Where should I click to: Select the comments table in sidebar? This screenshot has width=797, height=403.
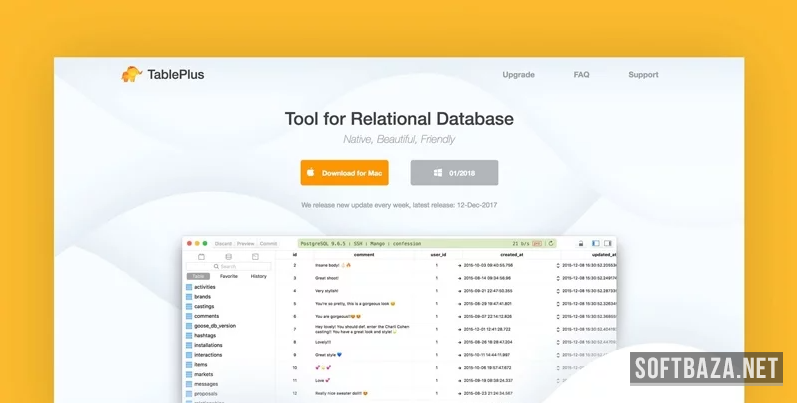click(x=206, y=316)
